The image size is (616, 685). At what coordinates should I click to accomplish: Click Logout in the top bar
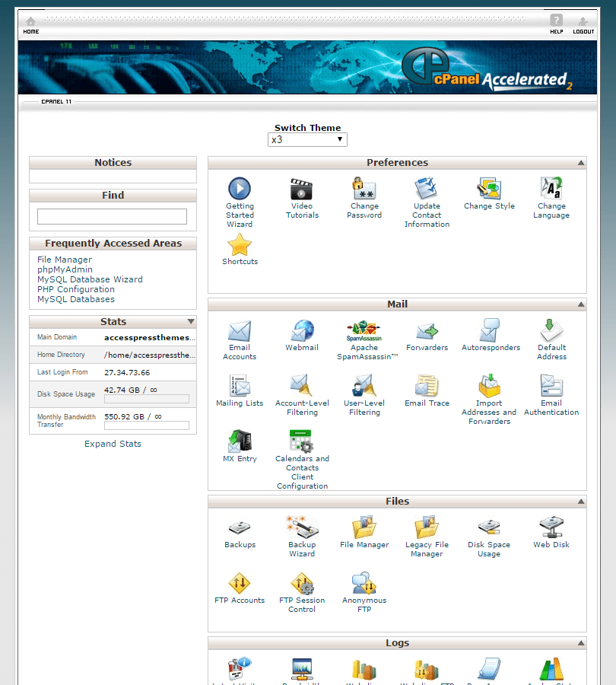click(x=583, y=25)
